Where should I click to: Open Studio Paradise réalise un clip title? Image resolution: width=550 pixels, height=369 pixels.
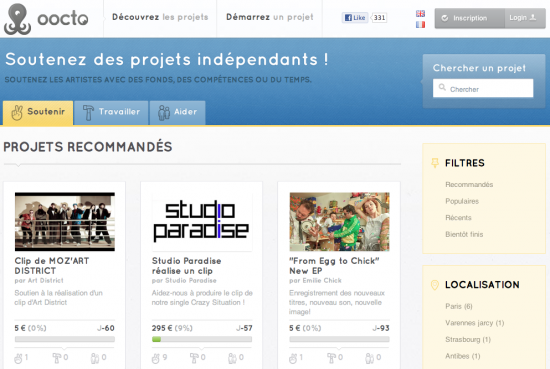click(186, 266)
